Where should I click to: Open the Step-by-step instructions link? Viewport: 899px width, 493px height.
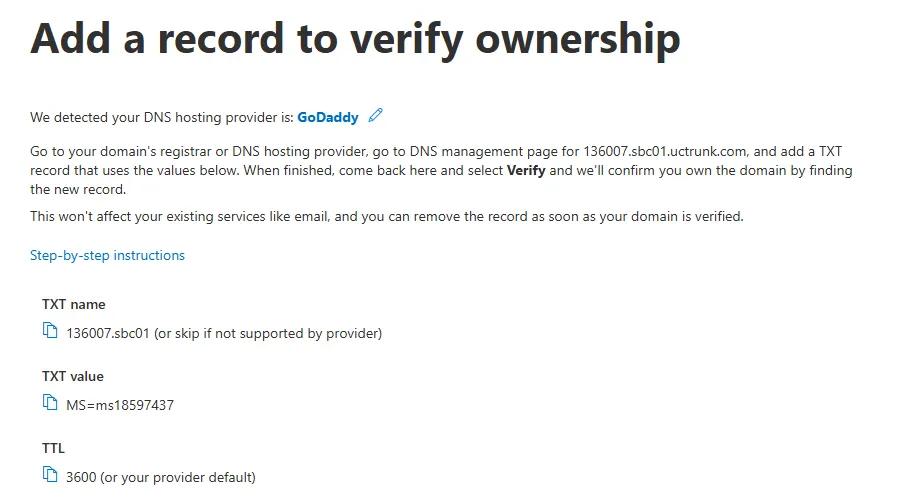(x=107, y=255)
